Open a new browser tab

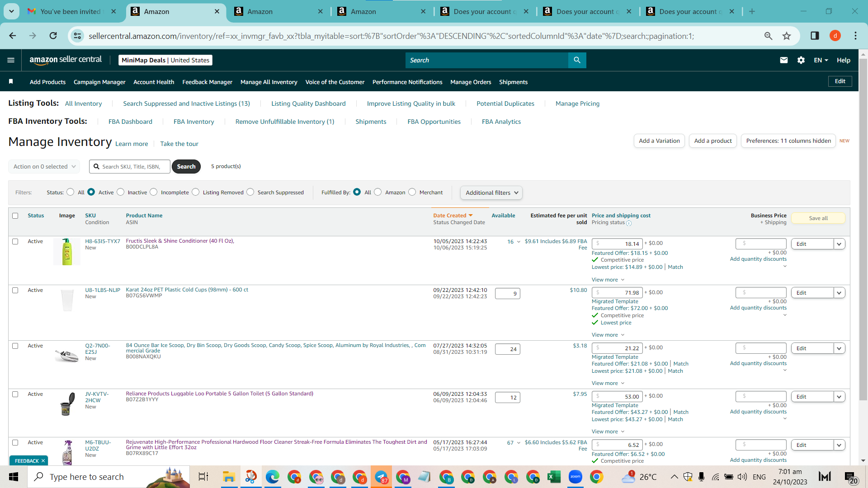click(752, 12)
